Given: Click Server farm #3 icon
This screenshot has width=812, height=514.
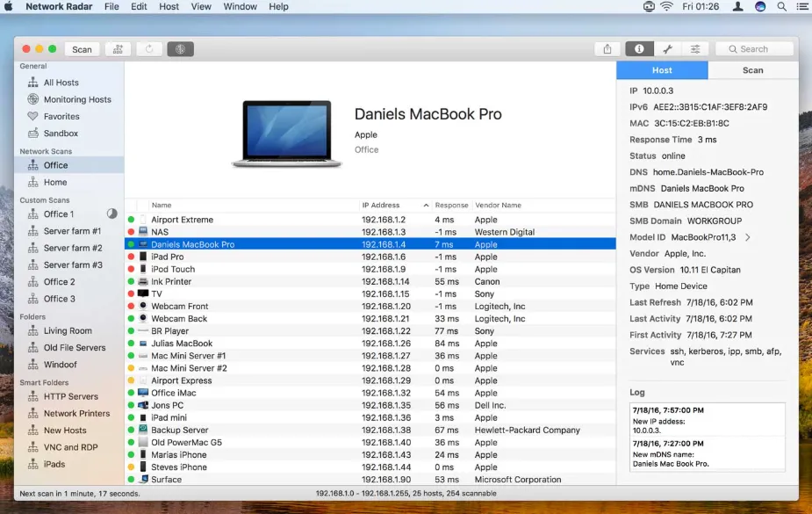Looking at the screenshot, I should 33,264.
